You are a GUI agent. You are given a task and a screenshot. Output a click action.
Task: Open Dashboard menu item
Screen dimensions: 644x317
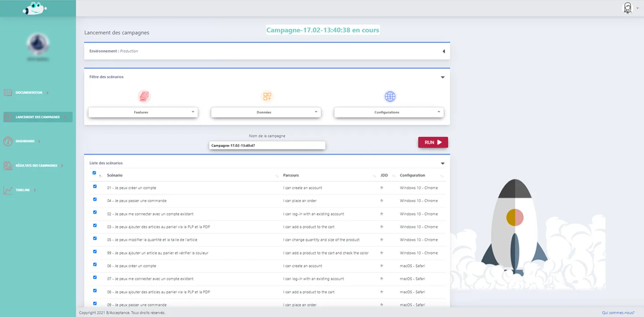coord(25,141)
